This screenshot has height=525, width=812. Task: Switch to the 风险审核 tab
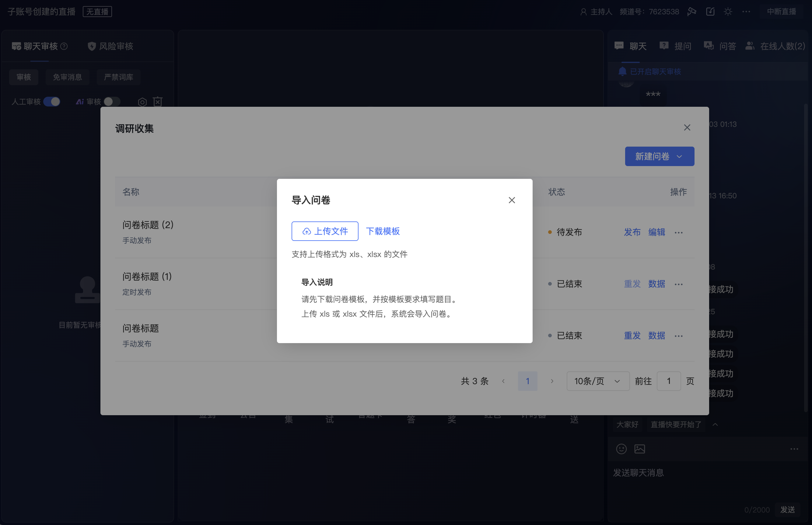(110, 46)
